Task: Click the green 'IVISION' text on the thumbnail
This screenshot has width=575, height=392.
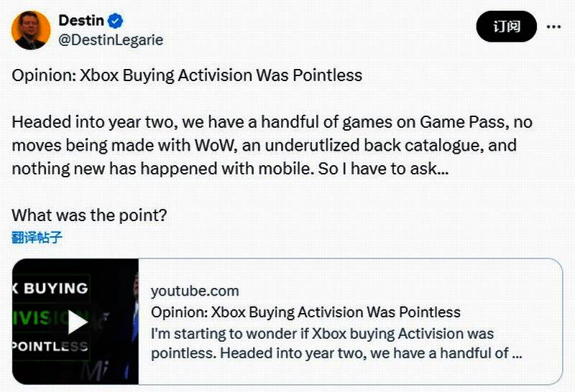Action: pos(40,317)
